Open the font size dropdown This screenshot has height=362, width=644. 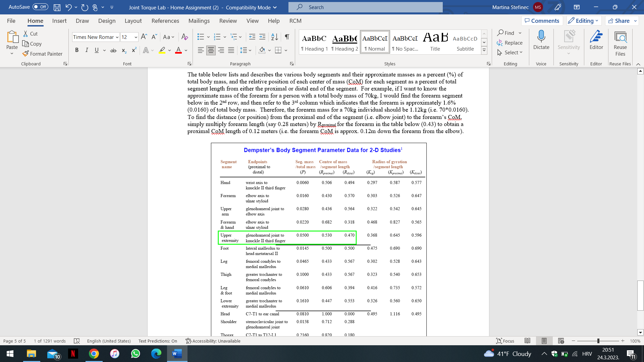tap(136, 37)
